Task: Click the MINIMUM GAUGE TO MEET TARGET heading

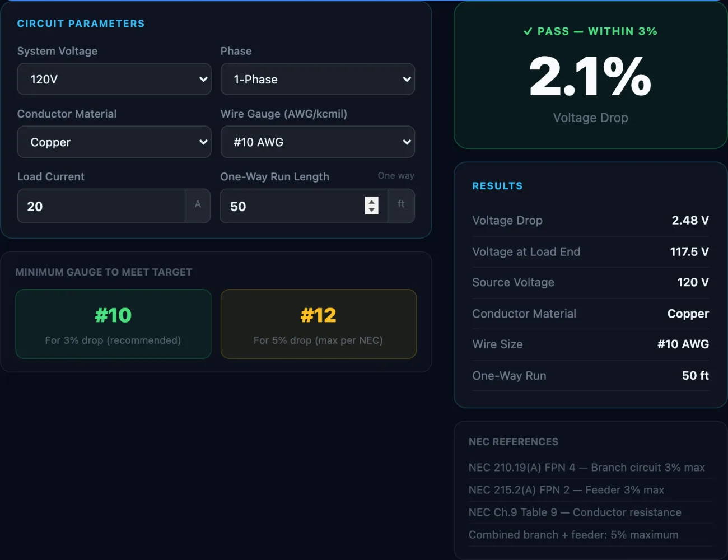Action: pyautogui.click(x=104, y=272)
